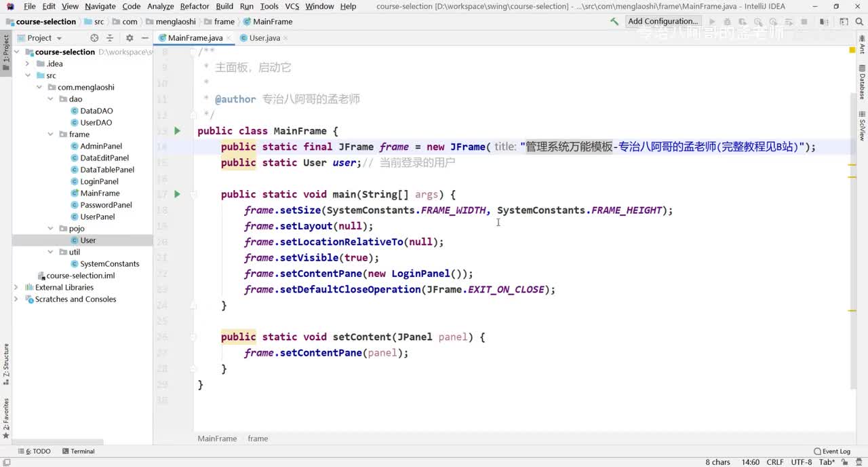Click the fold toggle beside main method
Screen dimensions: 868x467
coord(193,194)
